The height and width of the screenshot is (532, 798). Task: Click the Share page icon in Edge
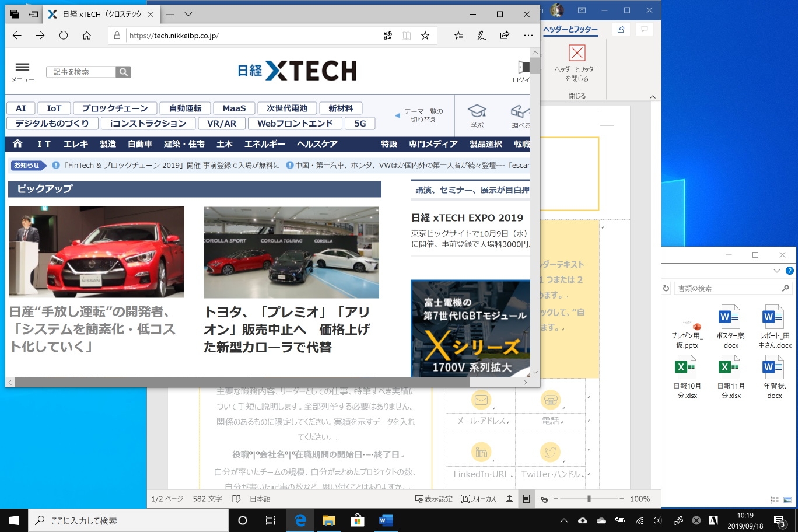[505, 36]
